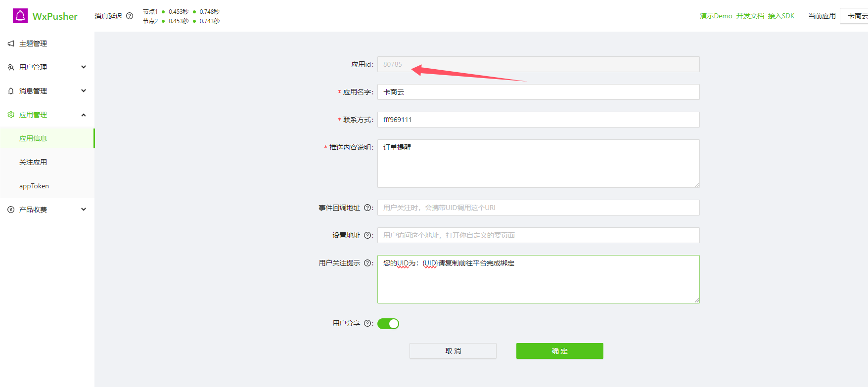This screenshot has height=387, width=868.
Task: Click help icon next to 事件回调地址
Action: (x=367, y=208)
